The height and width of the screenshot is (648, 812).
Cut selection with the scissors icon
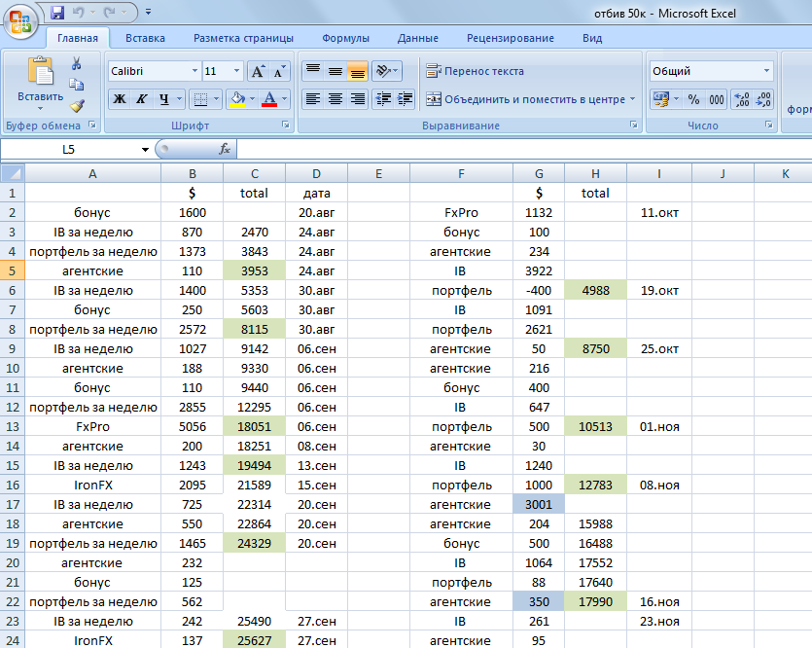click(x=77, y=63)
